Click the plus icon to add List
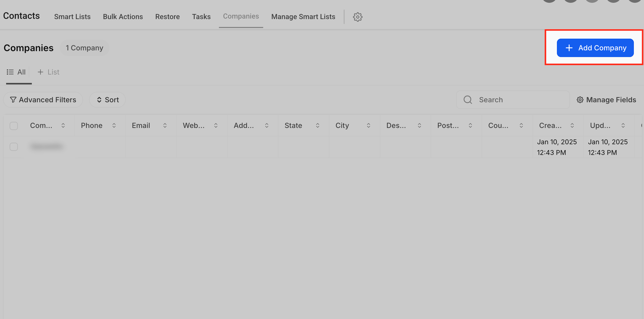This screenshot has width=644, height=319. pos(40,72)
